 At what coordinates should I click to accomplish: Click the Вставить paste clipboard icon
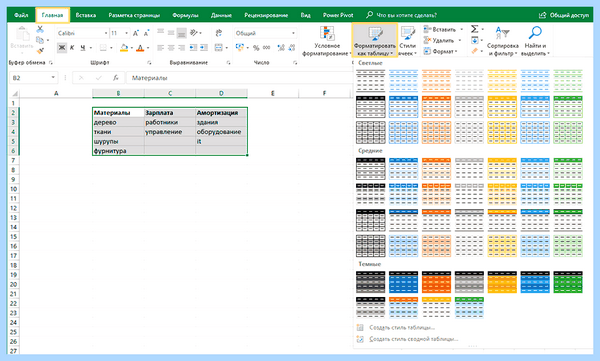click(x=22, y=34)
